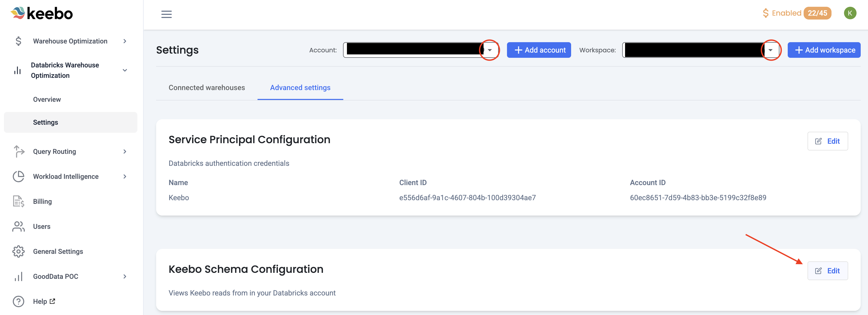Click the Users people icon
Screen dimensions: 868x315
(18, 226)
